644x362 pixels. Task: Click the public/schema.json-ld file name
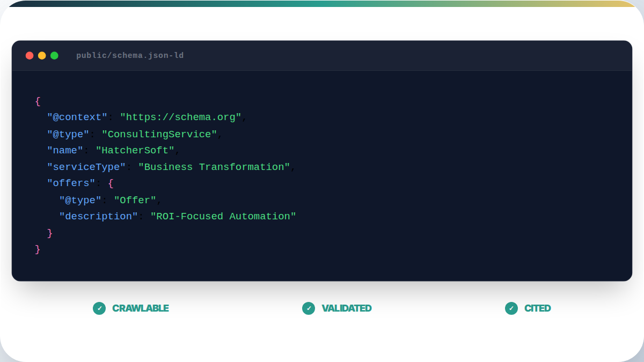click(x=130, y=56)
